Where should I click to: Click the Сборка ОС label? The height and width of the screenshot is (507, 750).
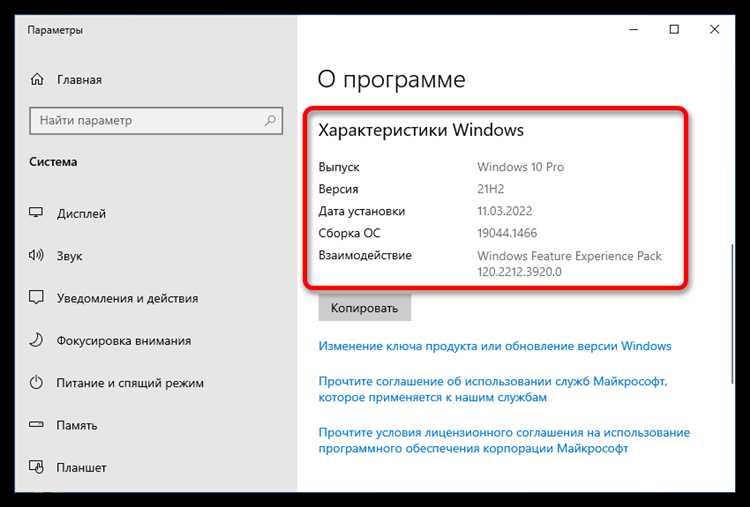349,233
